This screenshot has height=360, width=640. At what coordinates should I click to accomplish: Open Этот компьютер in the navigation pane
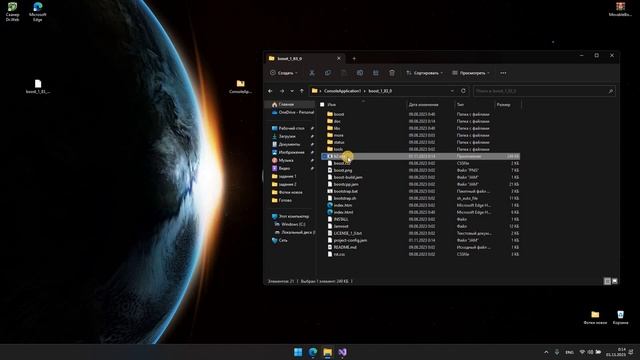click(x=292, y=216)
